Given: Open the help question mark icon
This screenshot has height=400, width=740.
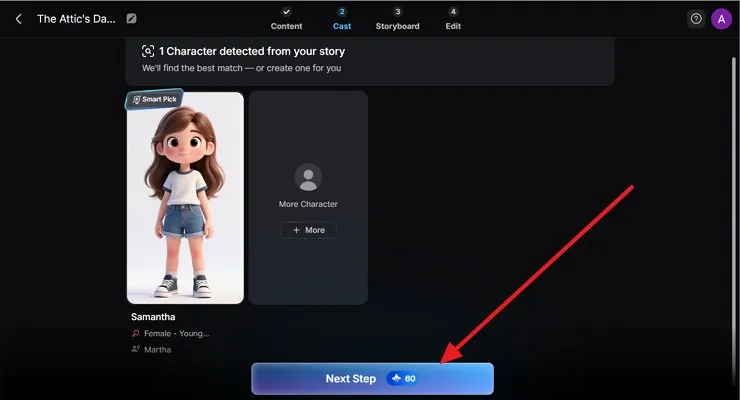Looking at the screenshot, I should pyautogui.click(x=696, y=19).
